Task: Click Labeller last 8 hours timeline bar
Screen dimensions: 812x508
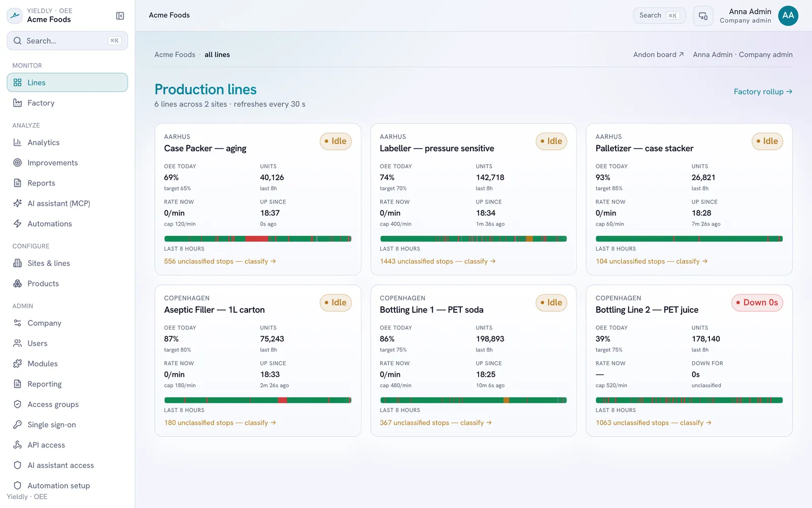Action: click(473, 239)
